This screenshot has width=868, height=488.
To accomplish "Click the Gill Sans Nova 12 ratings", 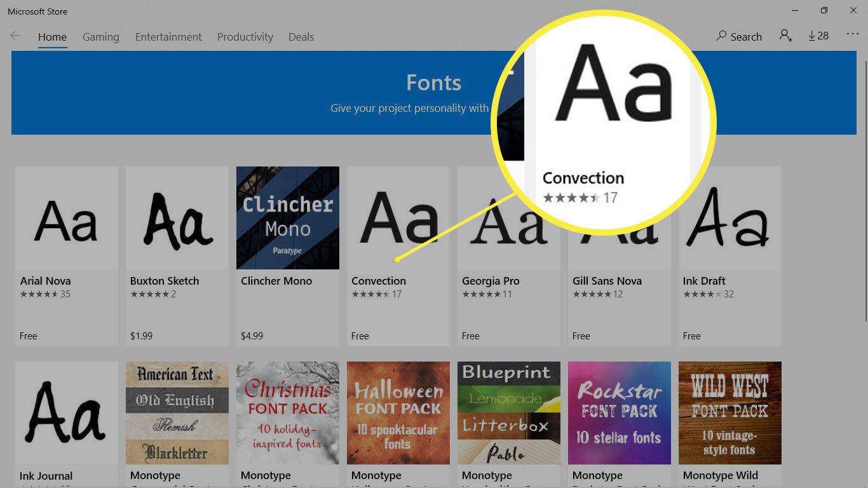I will 597,294.
